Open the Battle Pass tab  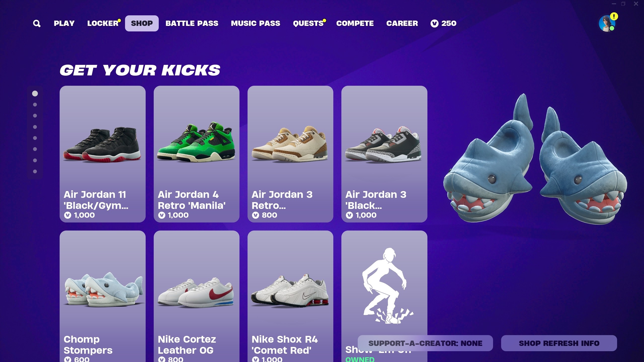point(192,23)
